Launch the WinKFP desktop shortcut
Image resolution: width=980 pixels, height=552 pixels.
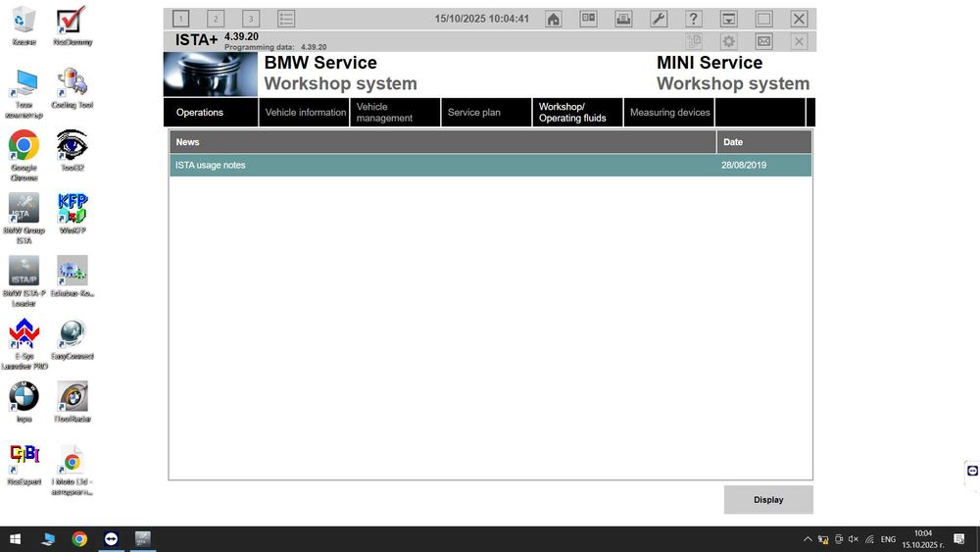[x=73, y=214]
